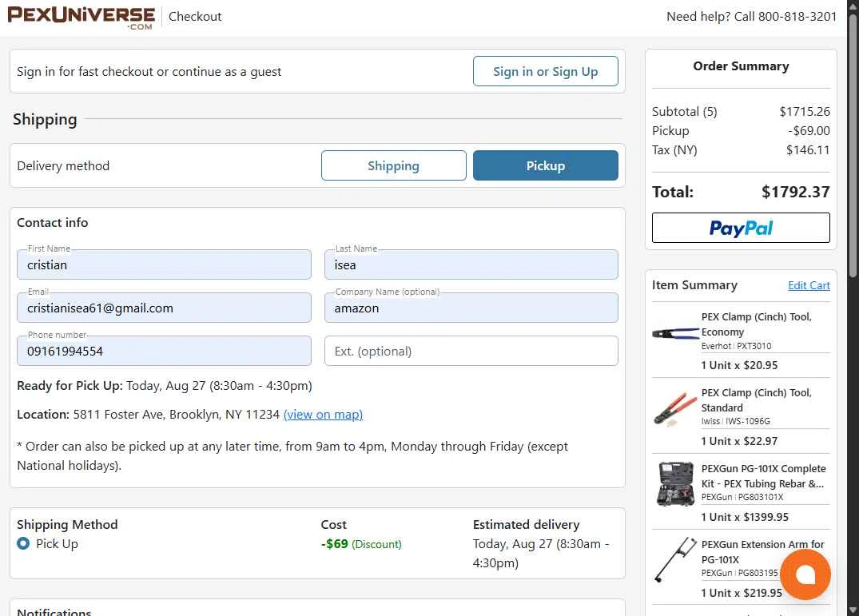Open the view on map link
This screenshot has width=859, height=616.
click(323, 415)
